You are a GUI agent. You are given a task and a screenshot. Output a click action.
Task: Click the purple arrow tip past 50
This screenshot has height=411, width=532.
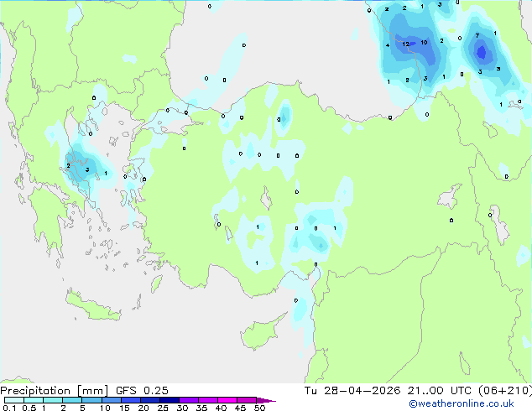tap(266, 400)
